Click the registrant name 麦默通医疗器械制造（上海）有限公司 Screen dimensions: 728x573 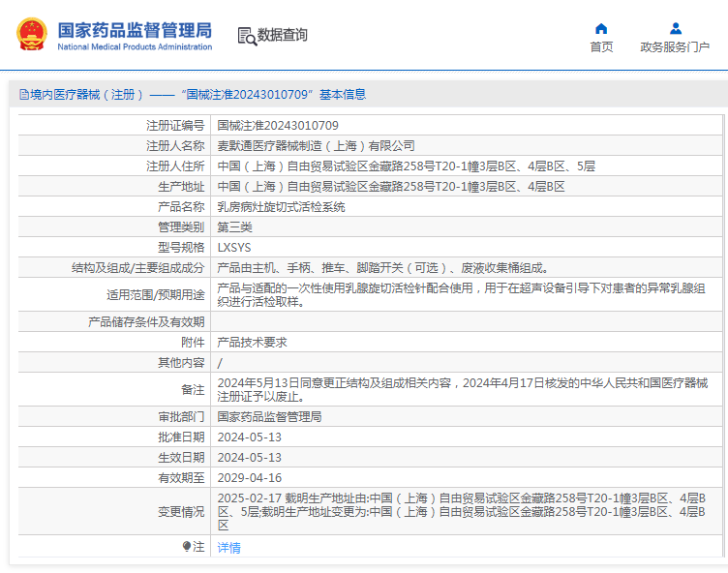(316, 146)
